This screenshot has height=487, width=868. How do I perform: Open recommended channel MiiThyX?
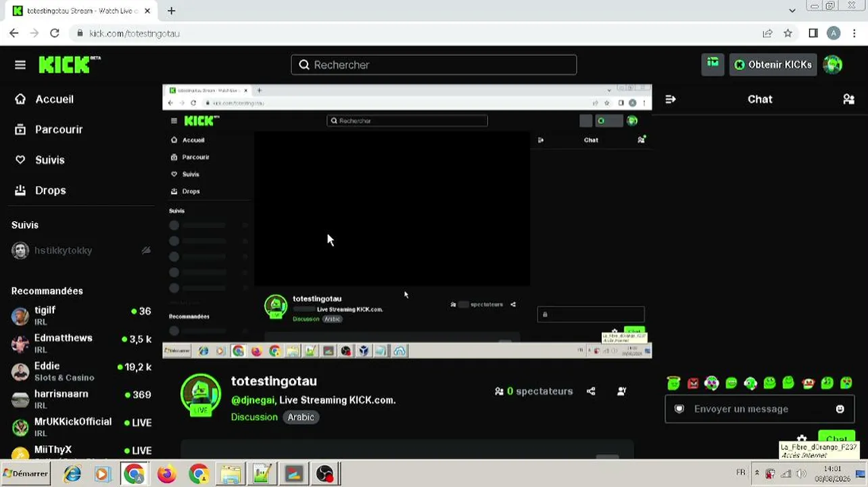point(81,452)
